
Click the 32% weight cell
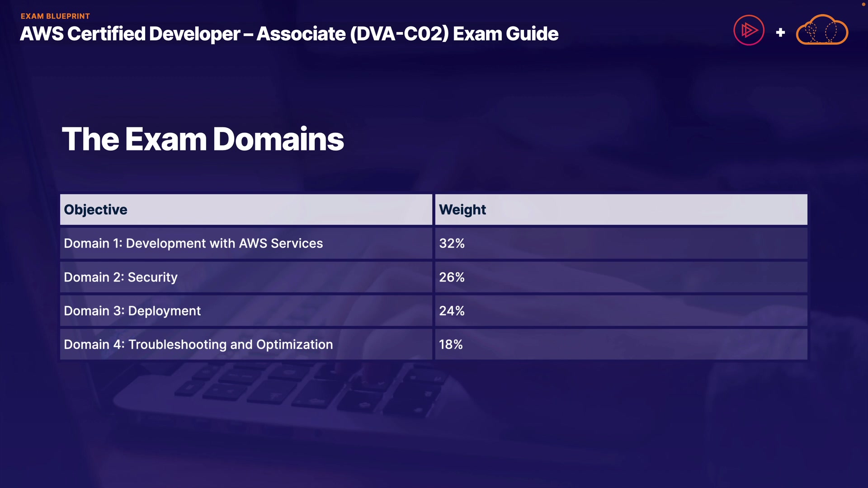452,244
